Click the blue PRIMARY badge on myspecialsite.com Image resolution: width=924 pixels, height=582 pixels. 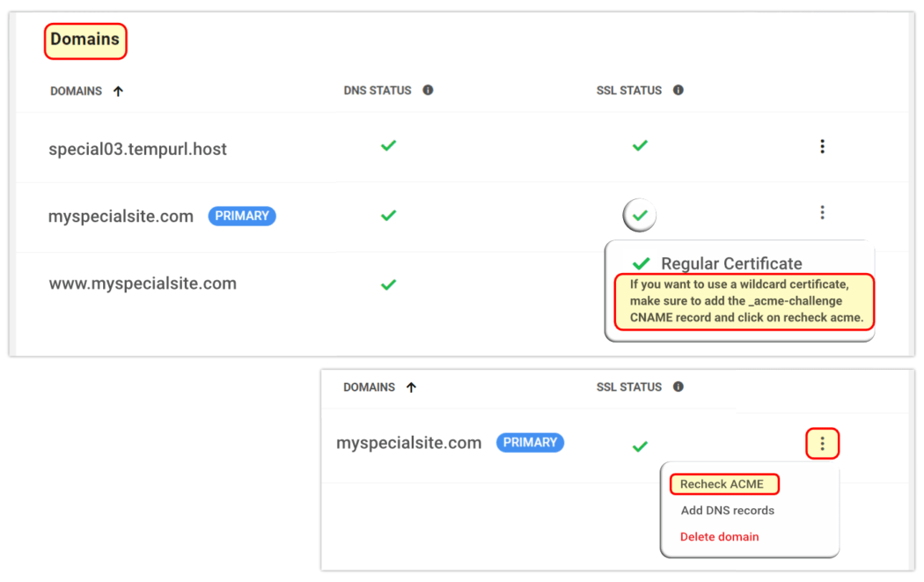point(242,215)
